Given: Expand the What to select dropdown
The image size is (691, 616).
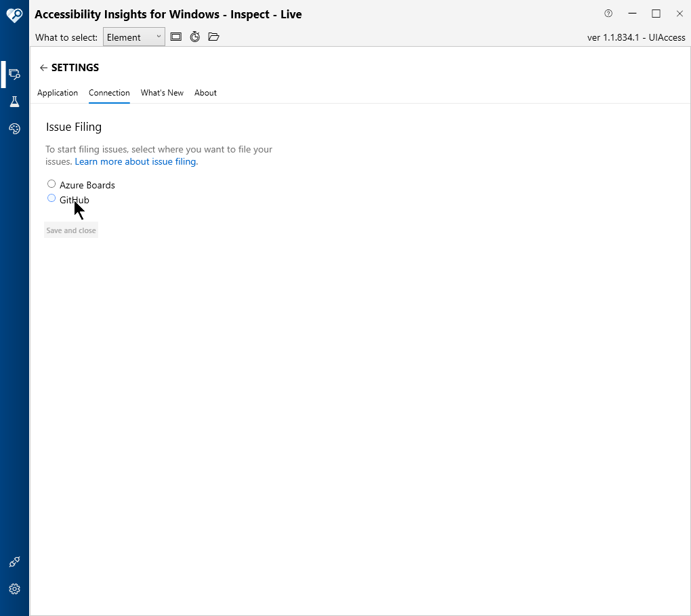Looking at the screenshot, I should point(134,37).
